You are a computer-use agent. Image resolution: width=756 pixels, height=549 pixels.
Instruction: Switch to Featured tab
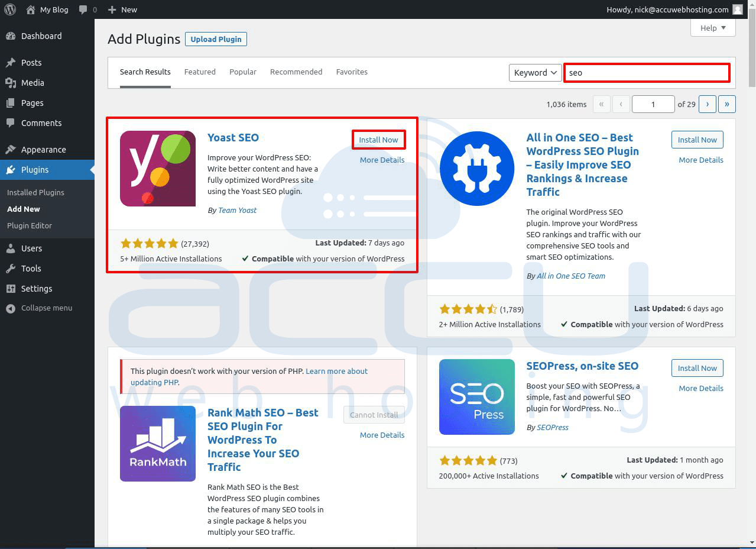pos(200,72)
